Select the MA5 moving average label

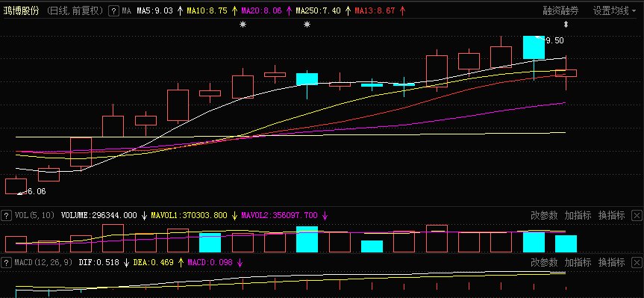154,11
